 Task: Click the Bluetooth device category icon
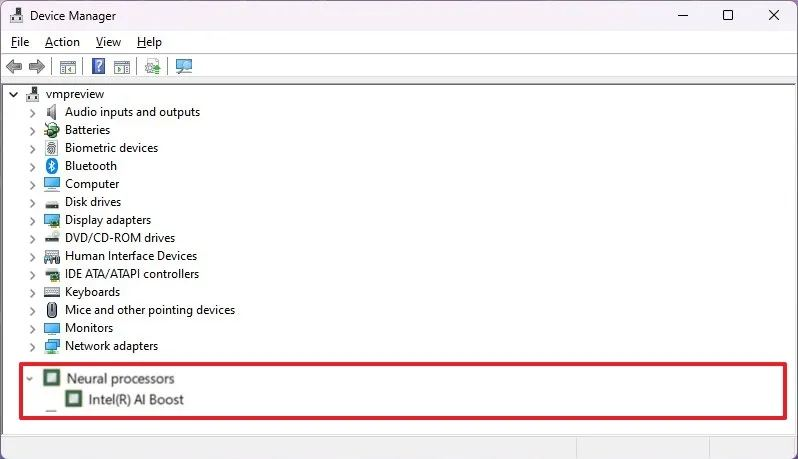52,166
